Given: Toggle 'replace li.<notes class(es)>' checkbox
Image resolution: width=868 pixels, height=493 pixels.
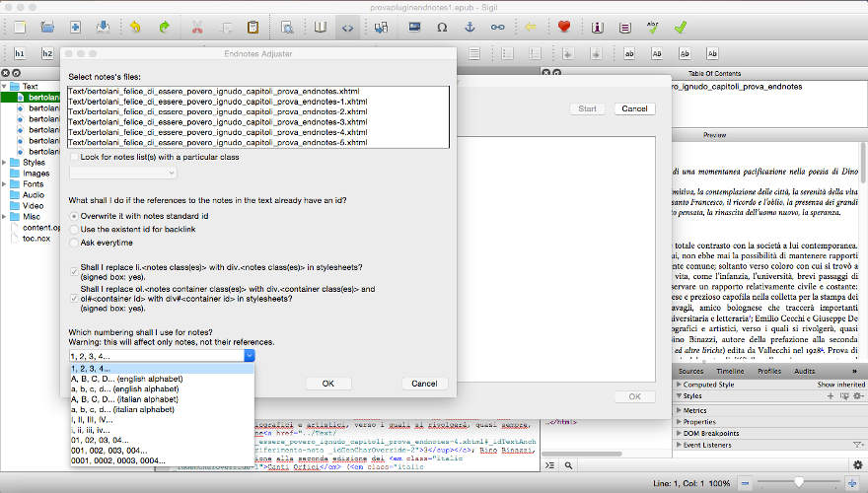Looking at the screenshot, I should (x=74, y=272).
